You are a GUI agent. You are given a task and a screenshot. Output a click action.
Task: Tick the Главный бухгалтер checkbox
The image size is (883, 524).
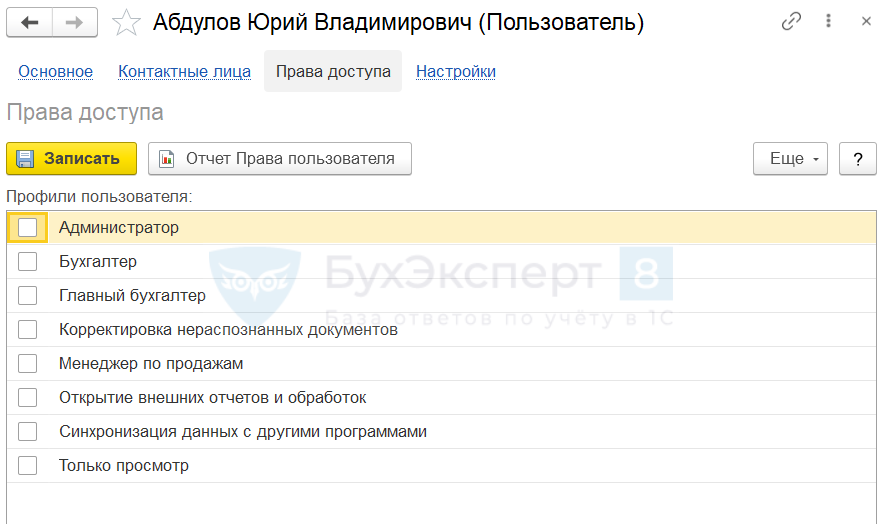tap(27, 296)
